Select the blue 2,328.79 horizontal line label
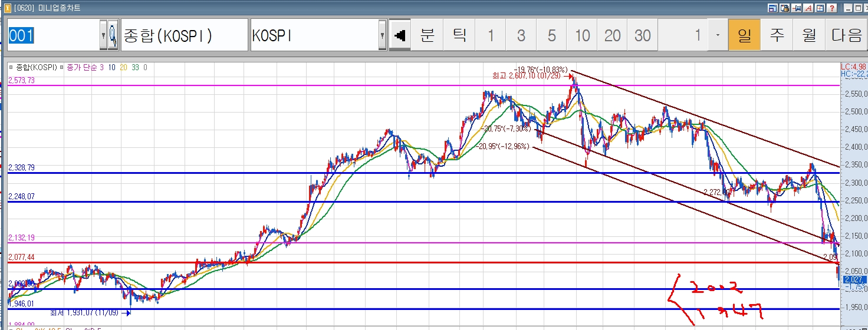 click(21, 168)
